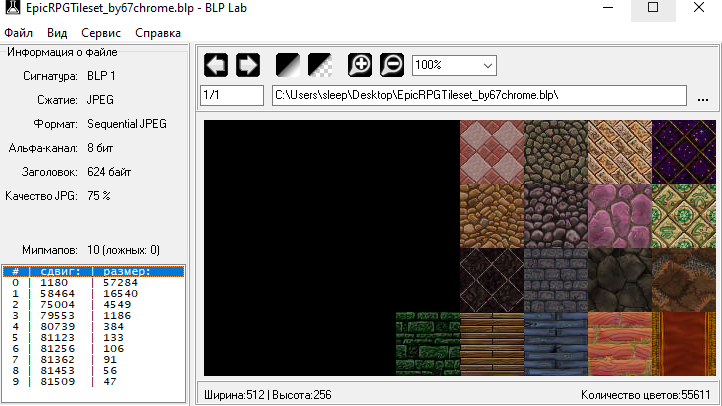Select mipmap row 5 with size 133
The width and height of the screenshot is (722, 406).
tap(94, 338)
